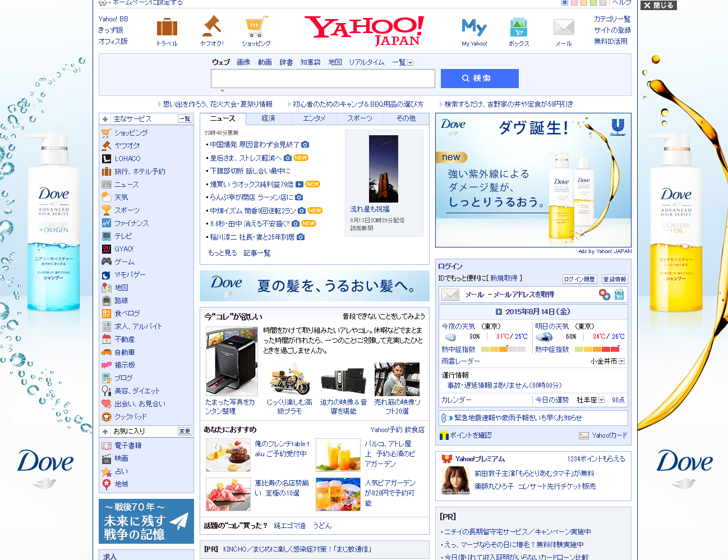
Task: Click the LOHACO icon in services sidebar
Action: [106, 159]
